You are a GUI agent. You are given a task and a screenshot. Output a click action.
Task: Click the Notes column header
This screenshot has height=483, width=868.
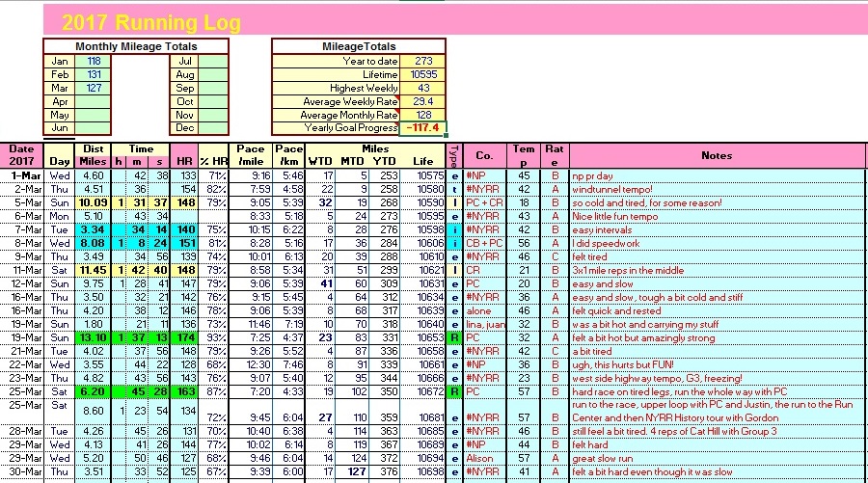717,155
